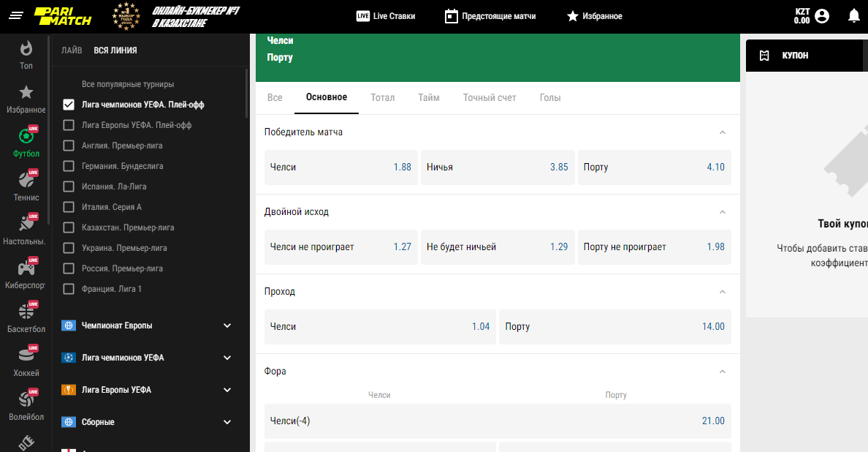868x452 pixels.
Task: Collapse the Двойной исход section
Action: (723, 212)
